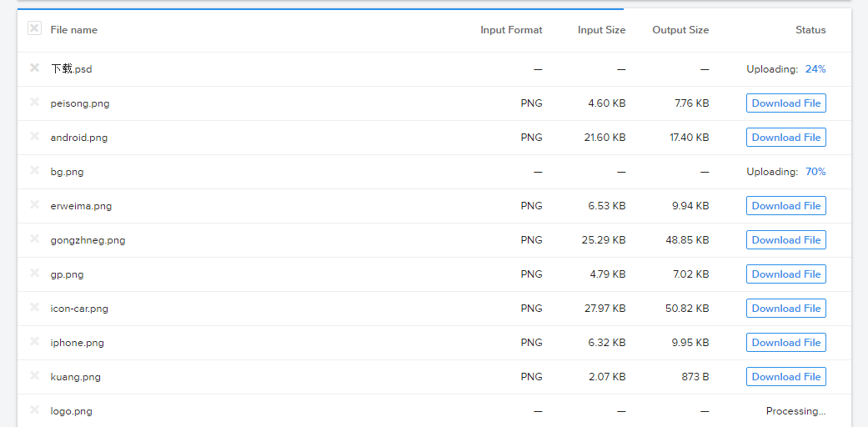Screen dimensions: 868x427
Task: Remove gp.png row from list
Action: 34,273
